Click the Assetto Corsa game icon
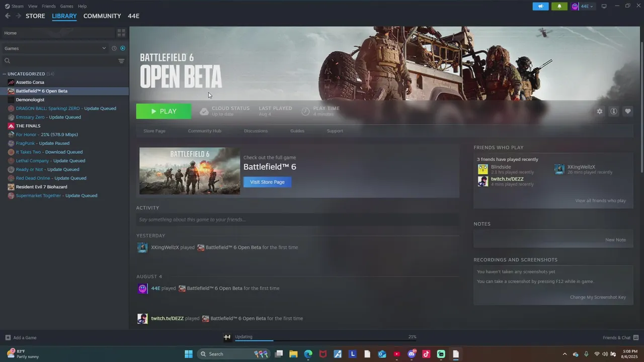 11,82
